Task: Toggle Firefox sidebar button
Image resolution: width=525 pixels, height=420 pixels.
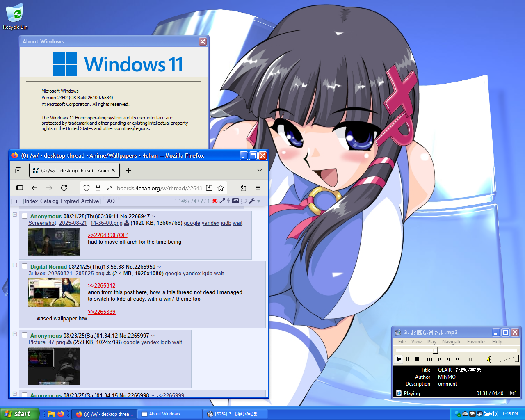Action: [x=20, y=188]
